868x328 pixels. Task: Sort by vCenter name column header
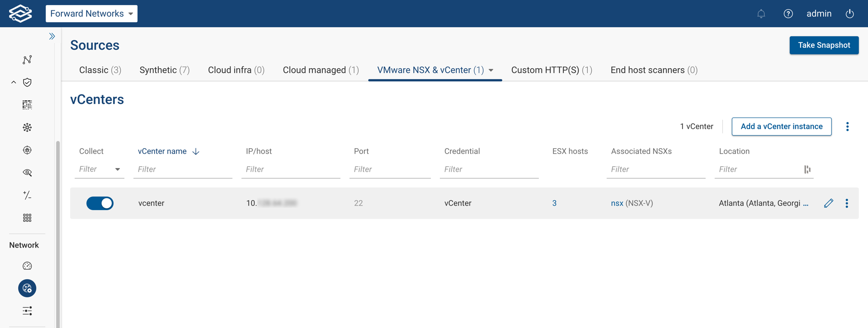pyautogui.click(x=162, y=151)
